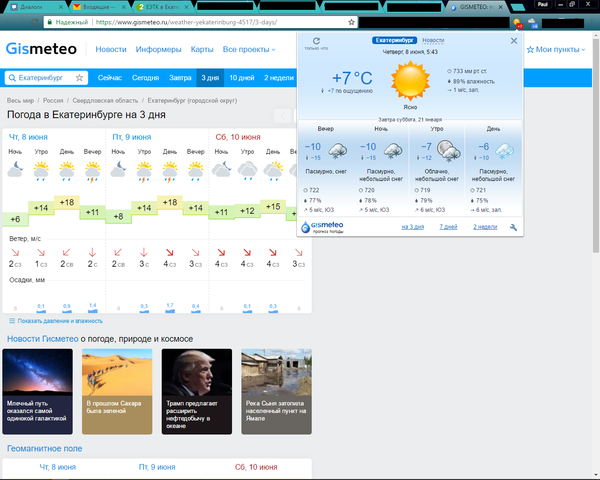This screenshot has width=600, height=480.
Task: Click the Весь мир breadcrumb link
Action: (x=20, y=101)
